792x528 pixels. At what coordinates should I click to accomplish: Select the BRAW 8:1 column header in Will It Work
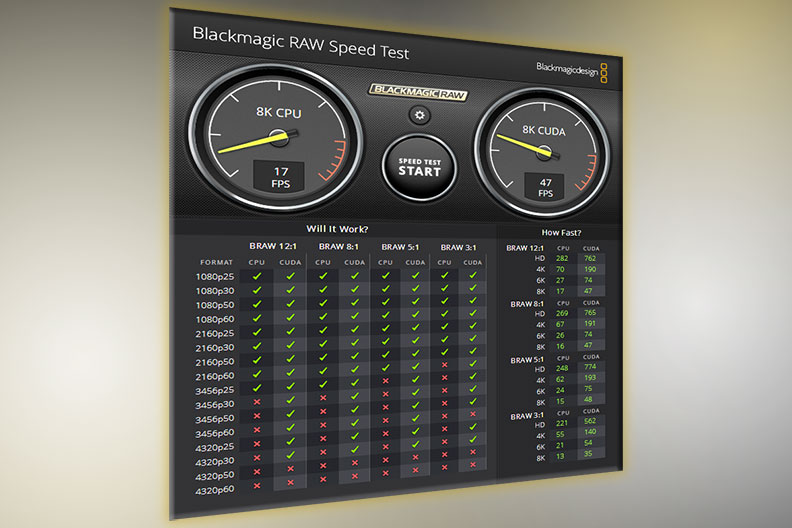coord(338,247)
